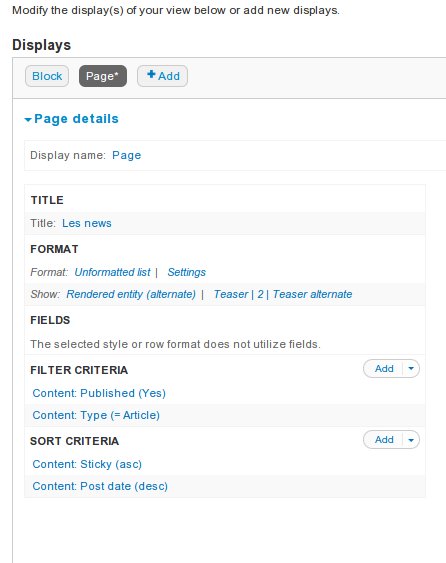446x563 pixels.
Task: Add a new sort criterion
Action: [384, 440]
